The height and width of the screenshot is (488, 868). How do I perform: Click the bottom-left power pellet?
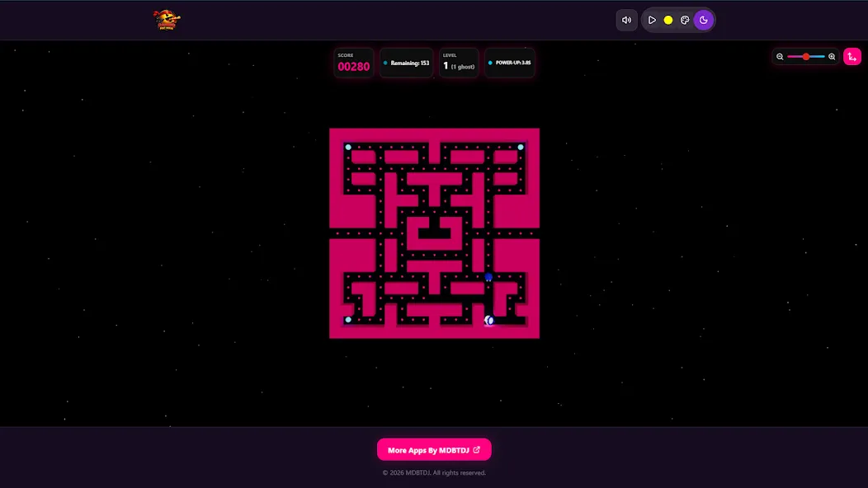(348, 320)
